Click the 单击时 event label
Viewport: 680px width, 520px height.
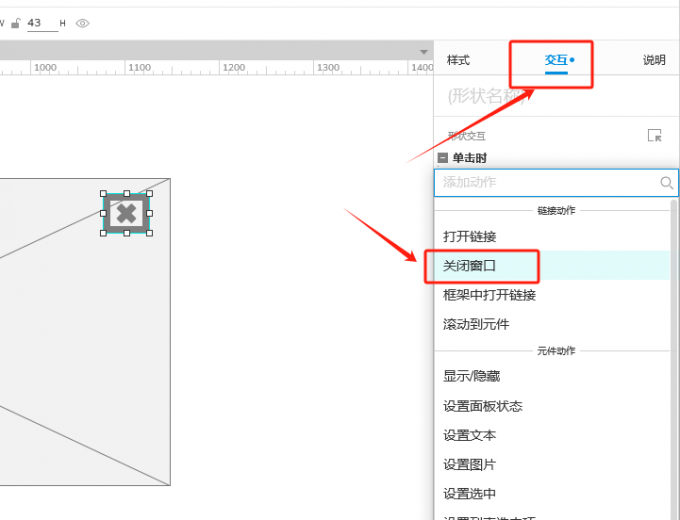(470, 158)
